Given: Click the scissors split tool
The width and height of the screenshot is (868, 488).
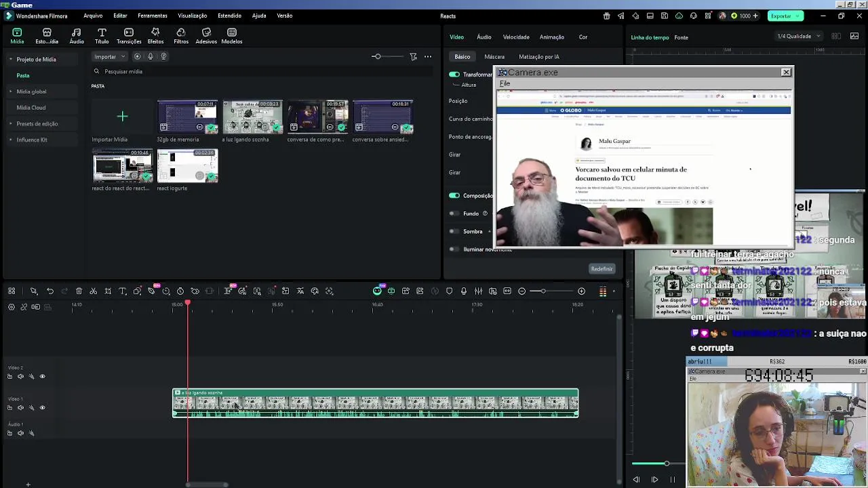Looking at the screenshot, I should (x=94, y=291).
